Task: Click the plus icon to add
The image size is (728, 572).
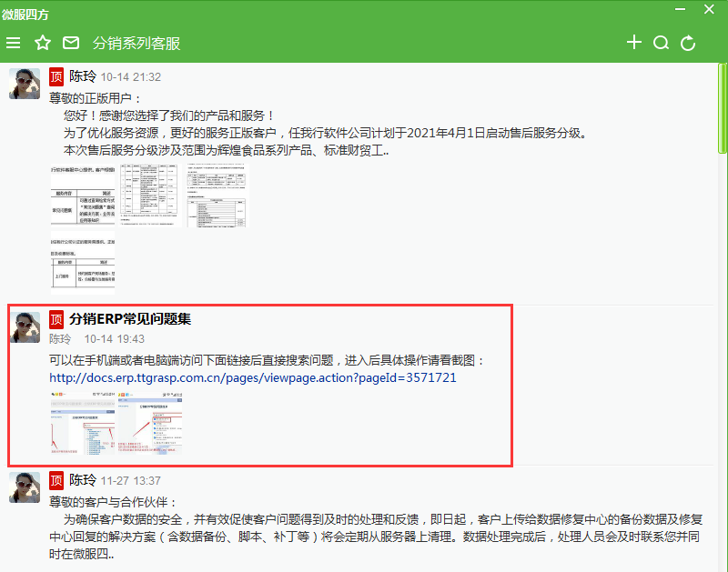Action: click(x=633, y=42)
